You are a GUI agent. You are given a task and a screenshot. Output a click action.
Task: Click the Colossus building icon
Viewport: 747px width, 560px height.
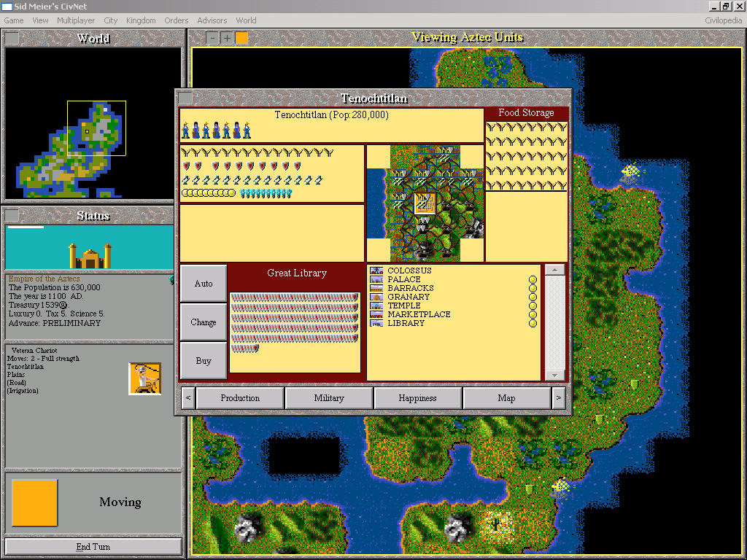click(x=376, y=271)
